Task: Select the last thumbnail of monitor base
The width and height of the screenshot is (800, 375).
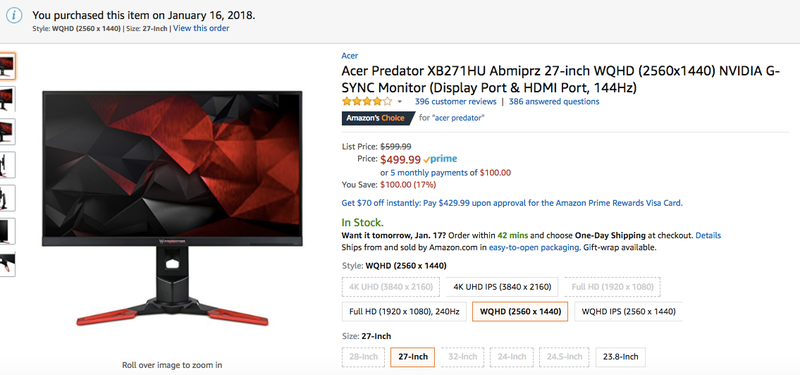Action: (x=7, y=264)
